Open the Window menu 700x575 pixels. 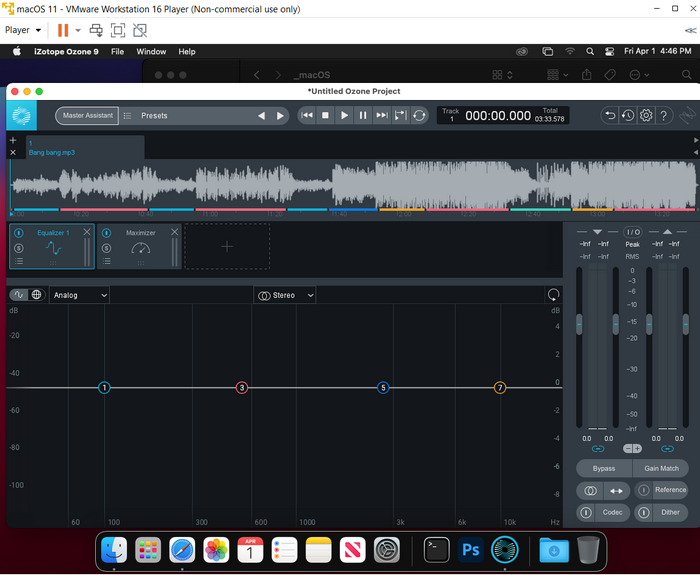click(x=151, y=51)
